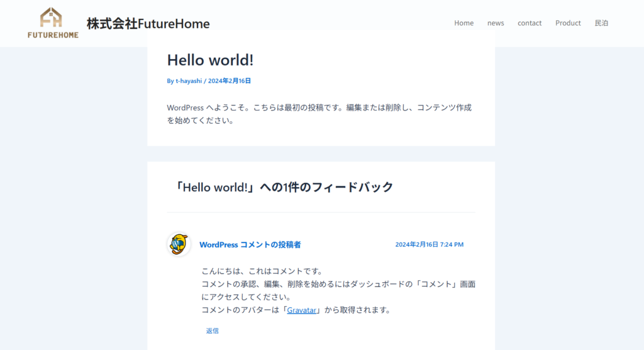644x350 pixels.
Task: Click the FUTUREHOME wordmark under the logo
Action: [53, 35]
